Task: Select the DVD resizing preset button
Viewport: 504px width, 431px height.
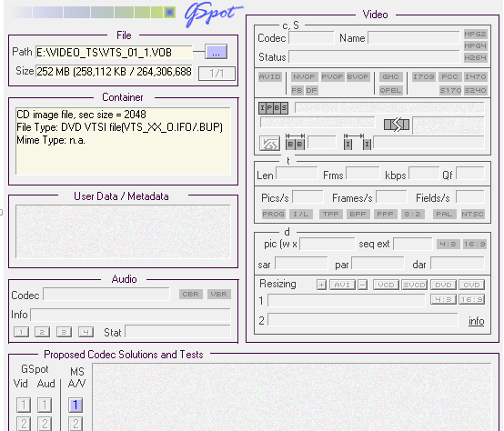Action: [443, 285]
